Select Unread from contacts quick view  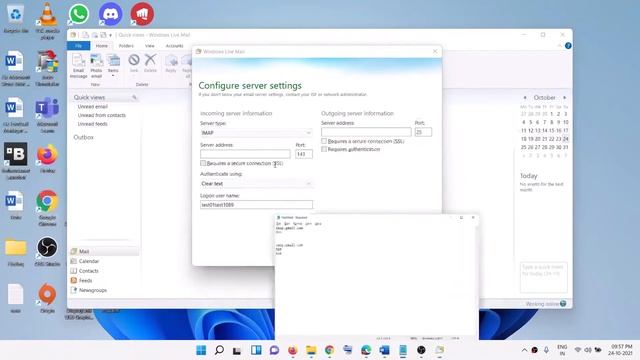point(102,115)
